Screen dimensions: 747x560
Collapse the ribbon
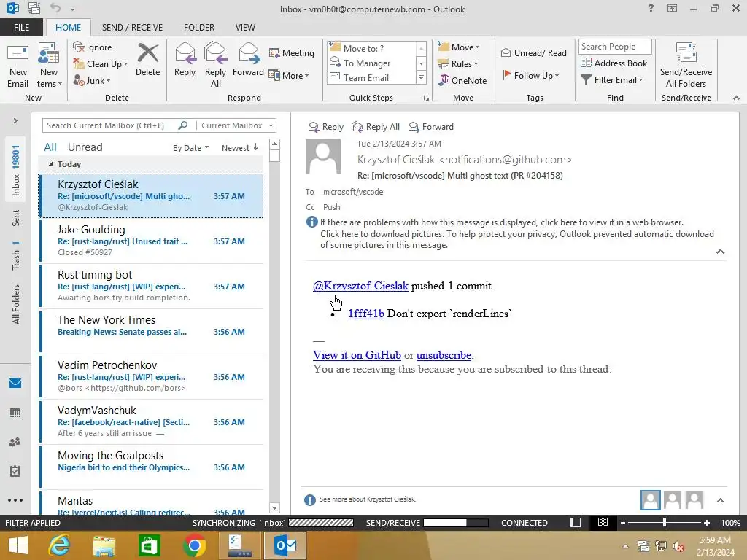coord(736,98)
